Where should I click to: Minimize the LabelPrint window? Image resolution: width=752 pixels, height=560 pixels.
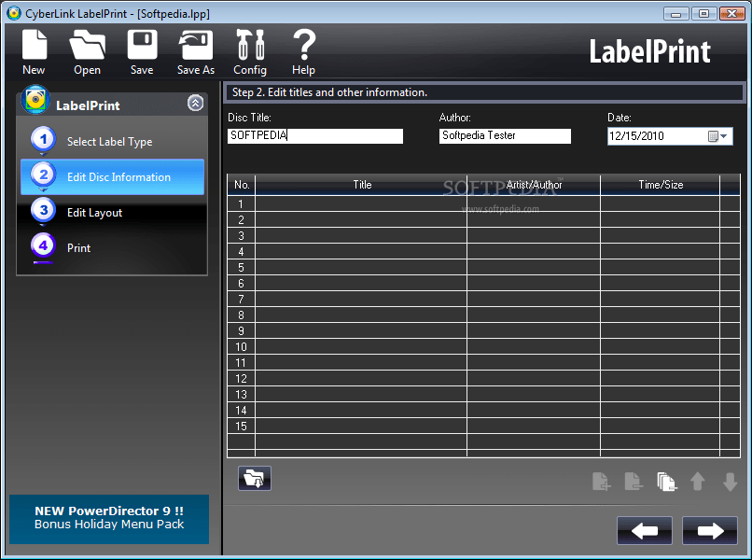coord(676,13)
